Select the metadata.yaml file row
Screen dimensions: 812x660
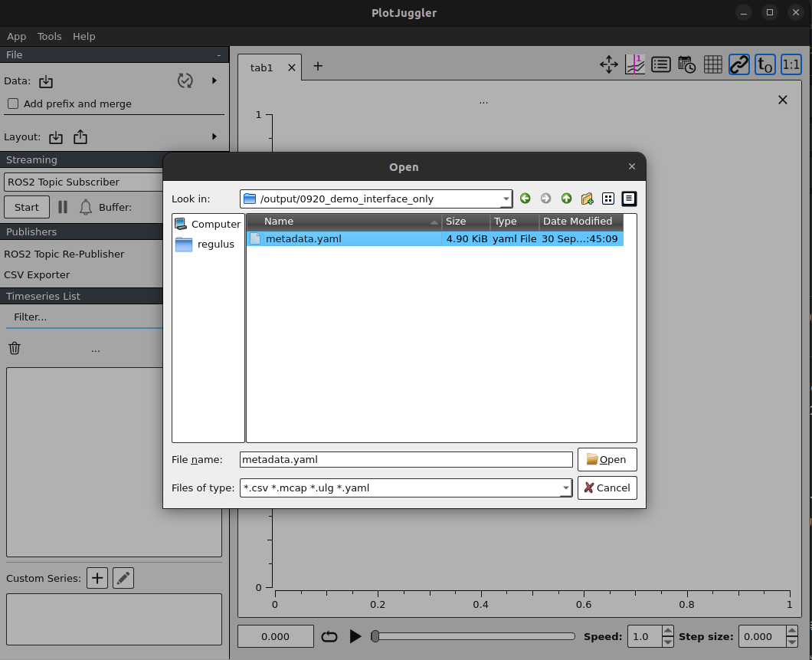[434, 239]
